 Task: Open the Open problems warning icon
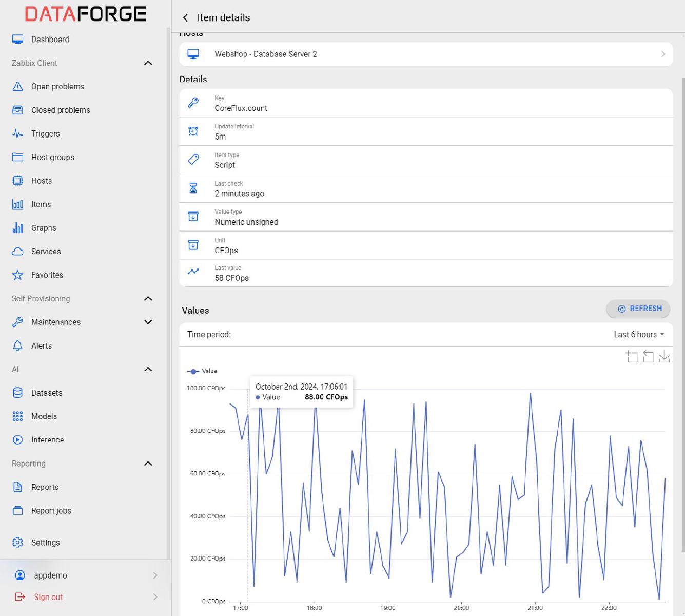[x=17, y=86]
